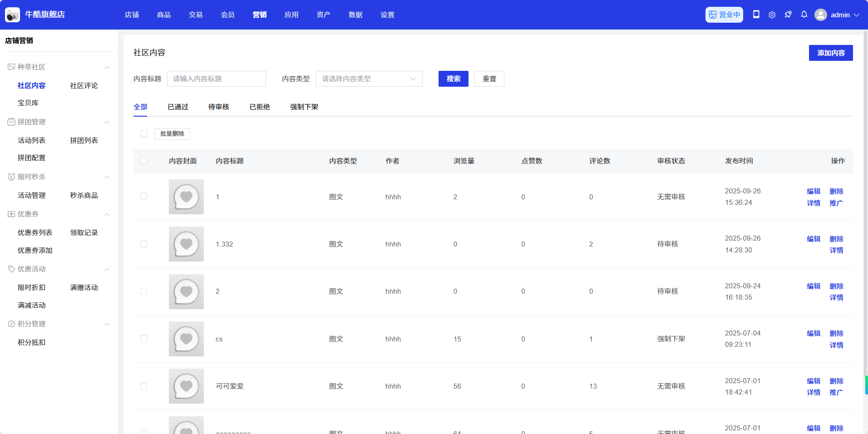Open the settings gear icon in header

coord(772,15)
